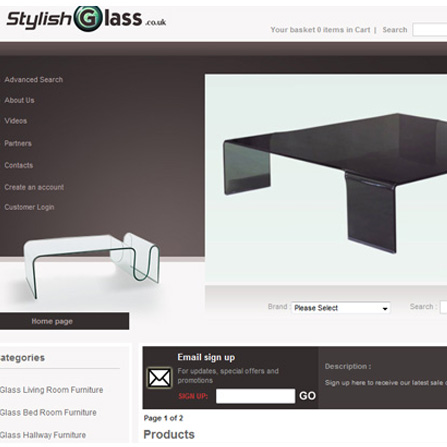Select Glass Bed Room Furniture category
The height and width of the screenshot is (447, 447).
point(48,412)
